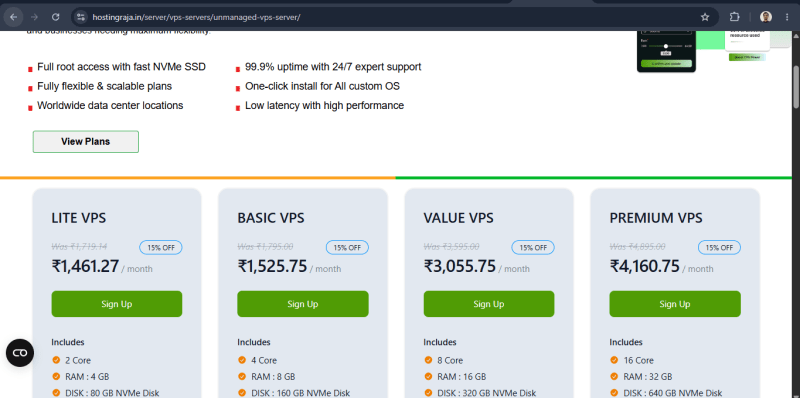Image resolution: width=800 pixels, height=398 pixels.
Task: Click the struck-through Was ₹1,795.00 text
Action: coord(265,246)
